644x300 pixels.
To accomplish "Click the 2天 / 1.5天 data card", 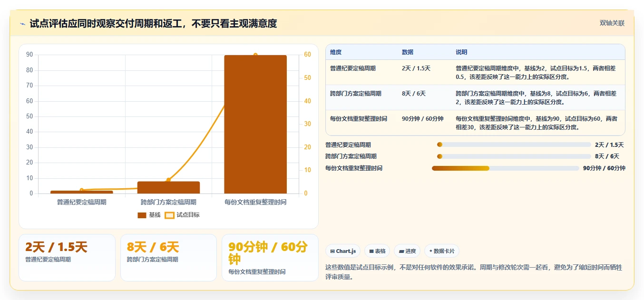I will tap(67, 258).
